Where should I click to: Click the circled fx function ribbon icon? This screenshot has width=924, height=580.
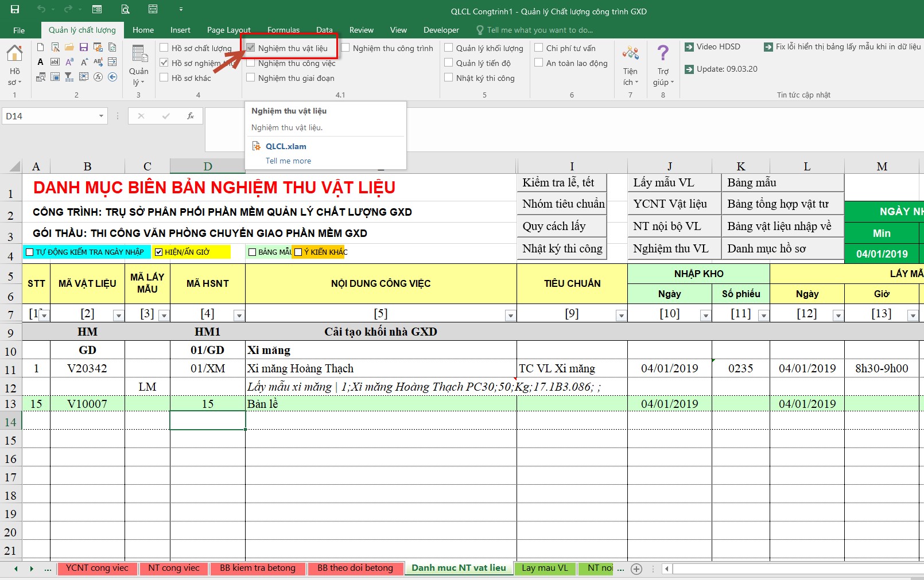(x=98, y=77)
